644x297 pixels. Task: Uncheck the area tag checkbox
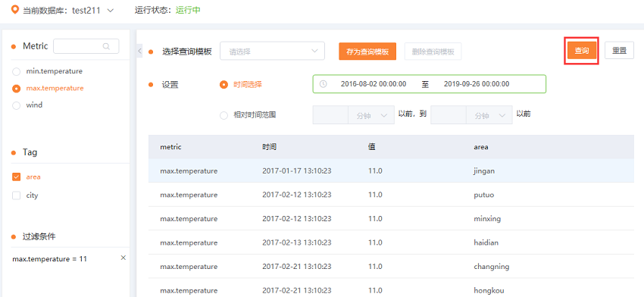click(x=17, y=177)
